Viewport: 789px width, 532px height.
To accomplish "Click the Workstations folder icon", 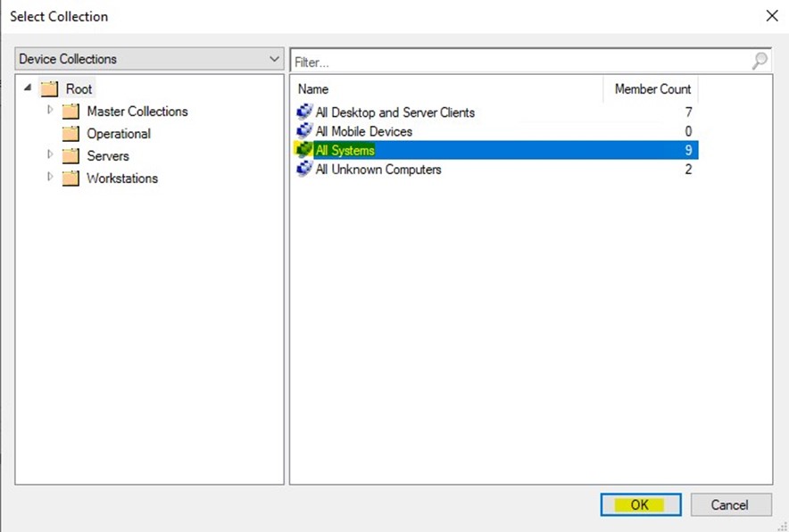I will [x=71, y=179].
